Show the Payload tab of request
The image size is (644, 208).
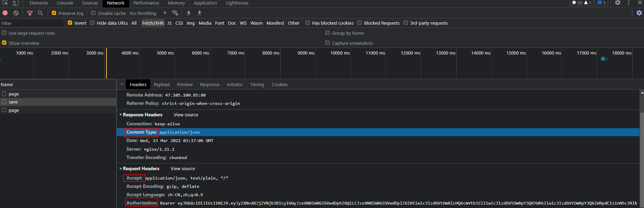tap(162, 84)
